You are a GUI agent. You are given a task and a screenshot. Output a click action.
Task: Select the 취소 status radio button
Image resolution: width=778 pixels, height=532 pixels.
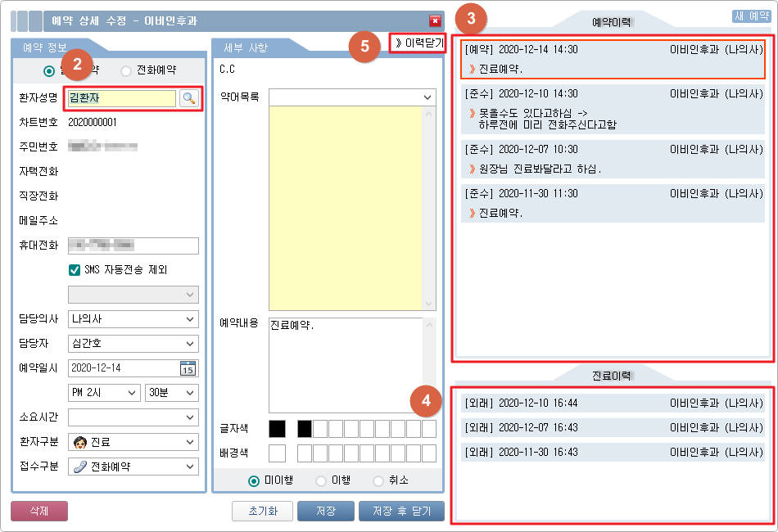[378, 480]
